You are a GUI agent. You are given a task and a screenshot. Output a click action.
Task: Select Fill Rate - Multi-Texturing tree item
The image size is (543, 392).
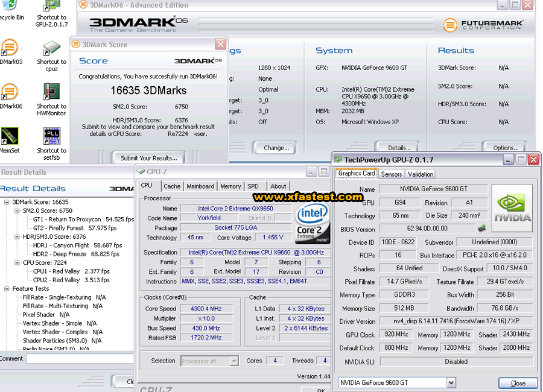[63, 306]
